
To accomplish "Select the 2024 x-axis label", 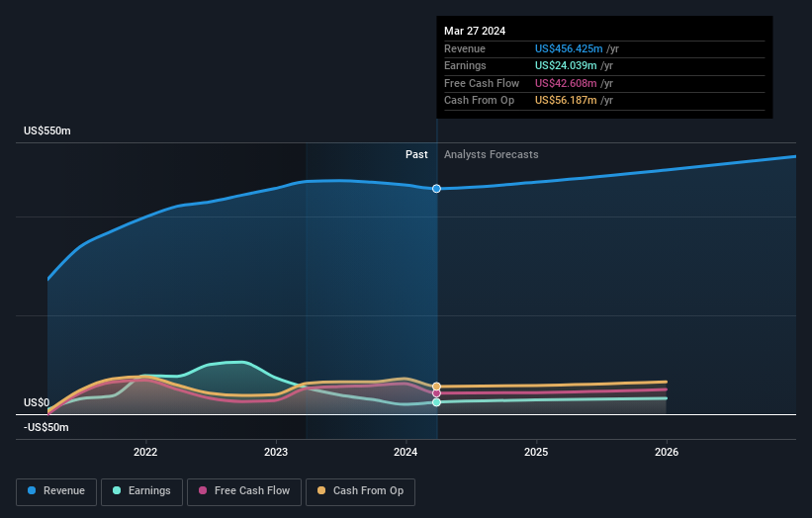I will tap(406, 452).
